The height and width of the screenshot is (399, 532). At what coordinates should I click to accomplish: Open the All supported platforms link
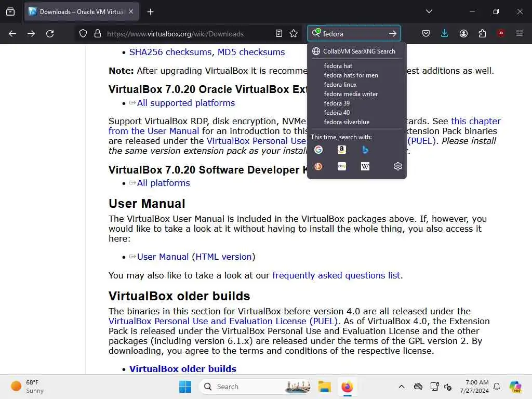[x=185, y=103]
